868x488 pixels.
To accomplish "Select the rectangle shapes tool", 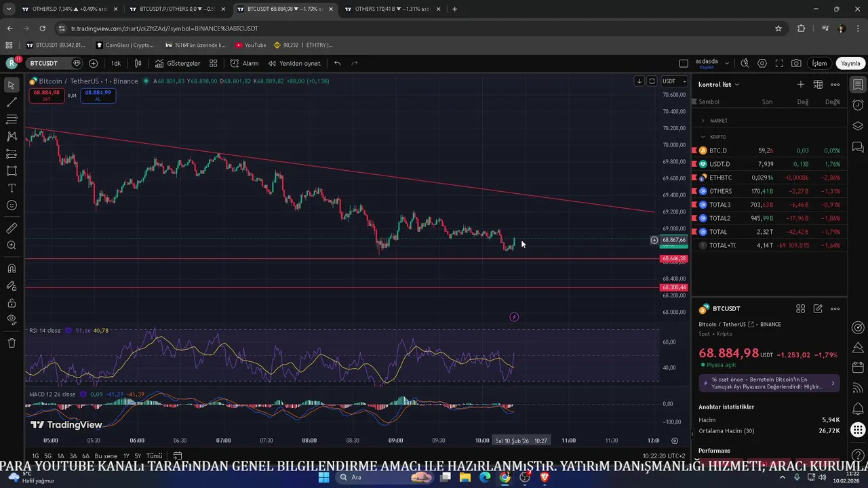I will (12, 171).
